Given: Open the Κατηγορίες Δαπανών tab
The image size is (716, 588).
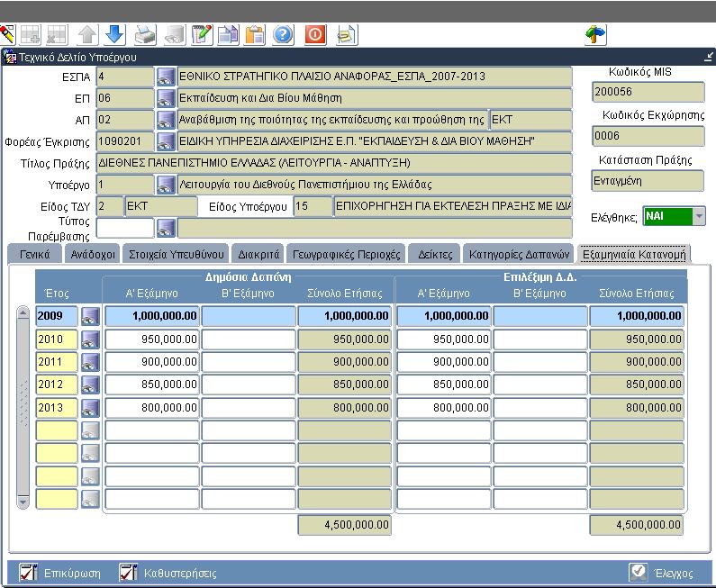Looking at the screenshot, I should coord(519,254).
